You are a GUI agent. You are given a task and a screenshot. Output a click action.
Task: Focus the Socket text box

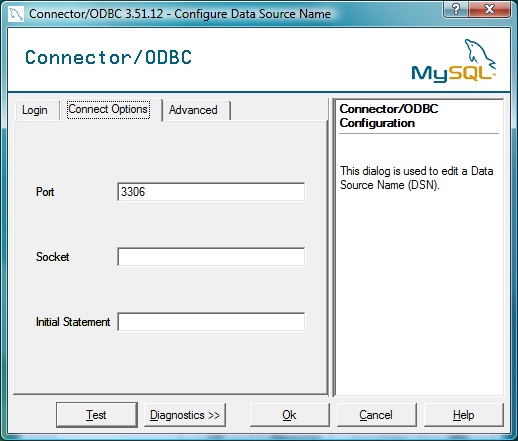[211, 257]
